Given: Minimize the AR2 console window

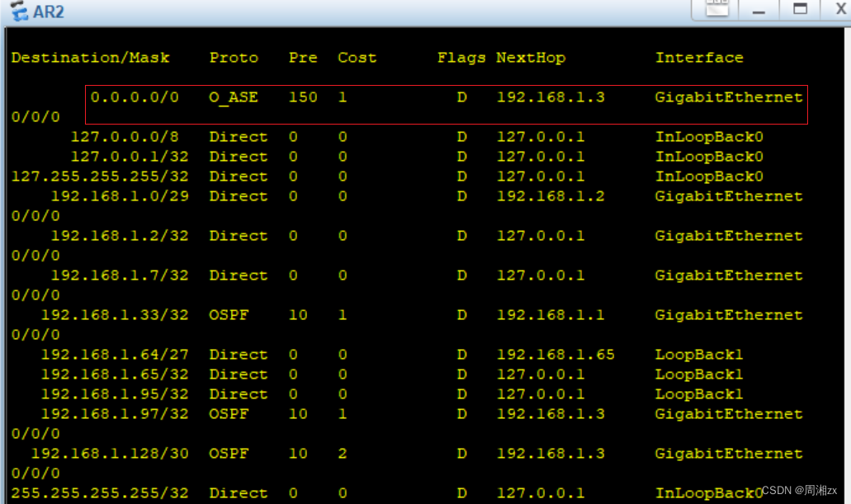Looking at the screenshot, I should pos(758,9).
